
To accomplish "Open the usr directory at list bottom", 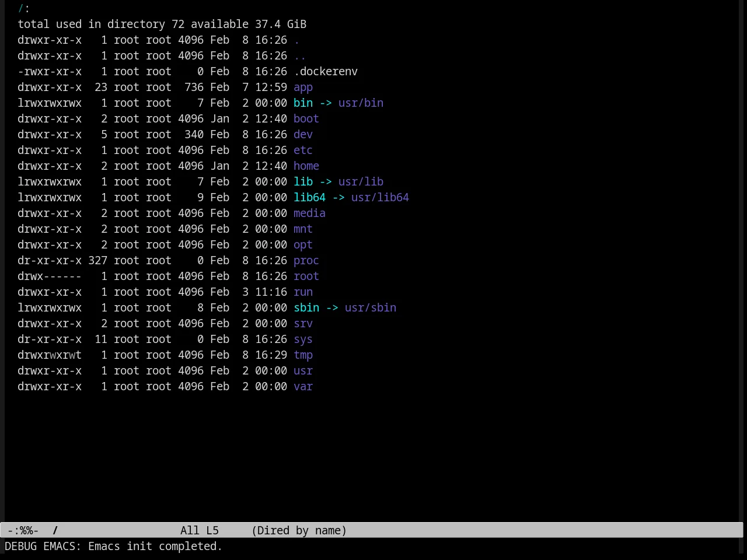I will click(303, 370).
